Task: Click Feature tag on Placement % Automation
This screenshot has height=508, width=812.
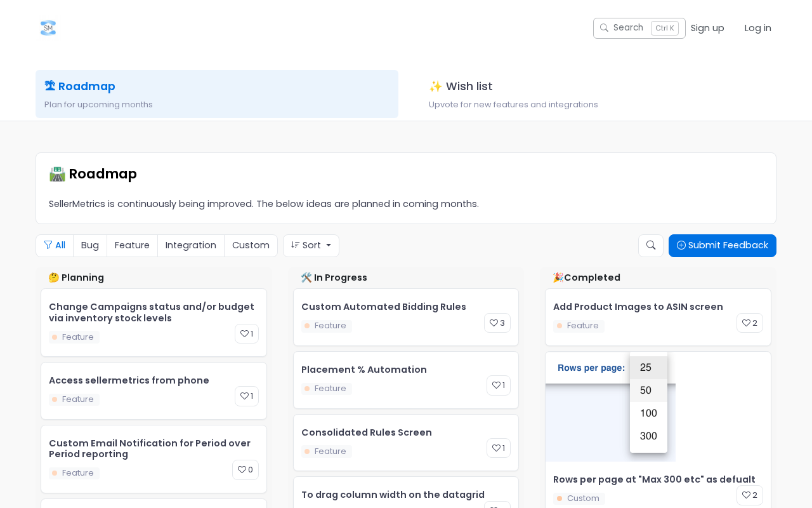Action: point(327,389)
